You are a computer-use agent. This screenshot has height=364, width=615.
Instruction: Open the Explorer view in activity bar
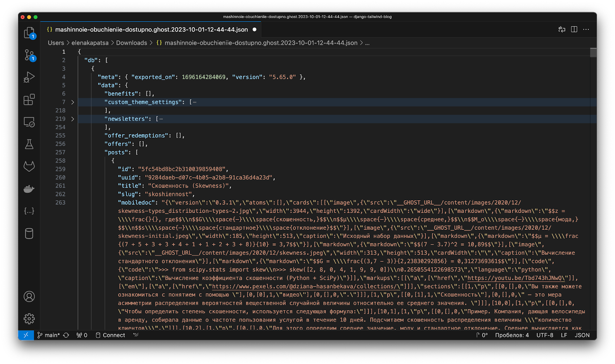(x=29, y=33)
